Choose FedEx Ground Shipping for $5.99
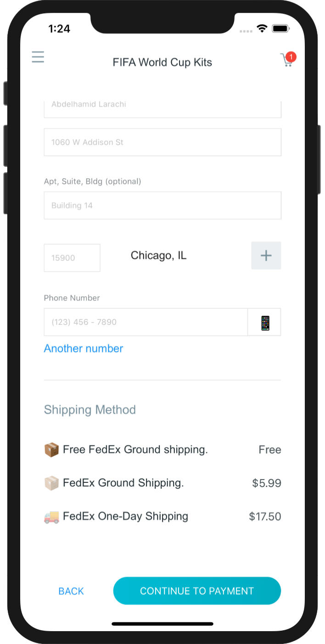 (162, 483)
